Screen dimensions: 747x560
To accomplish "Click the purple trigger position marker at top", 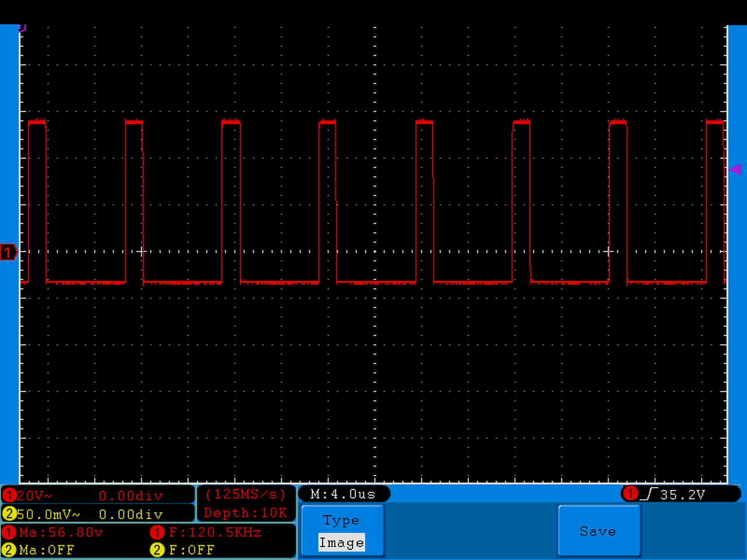I will pos(22,27).
